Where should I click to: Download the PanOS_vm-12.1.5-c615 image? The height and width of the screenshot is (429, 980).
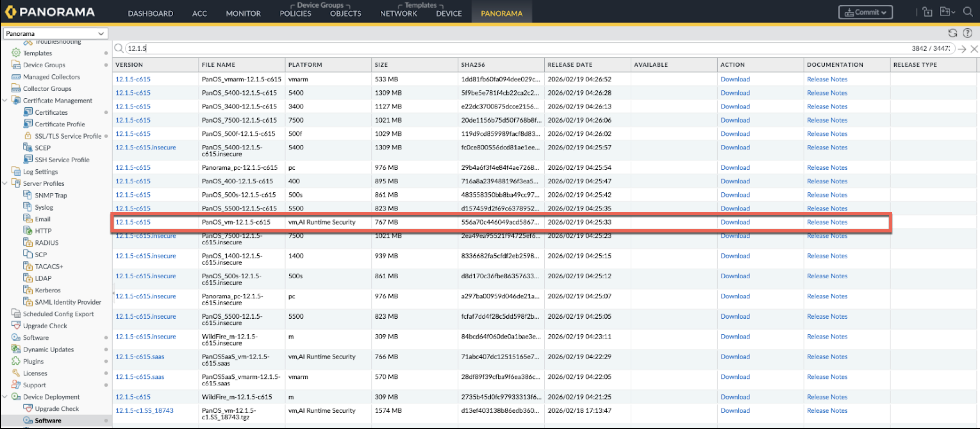[735, 222]
